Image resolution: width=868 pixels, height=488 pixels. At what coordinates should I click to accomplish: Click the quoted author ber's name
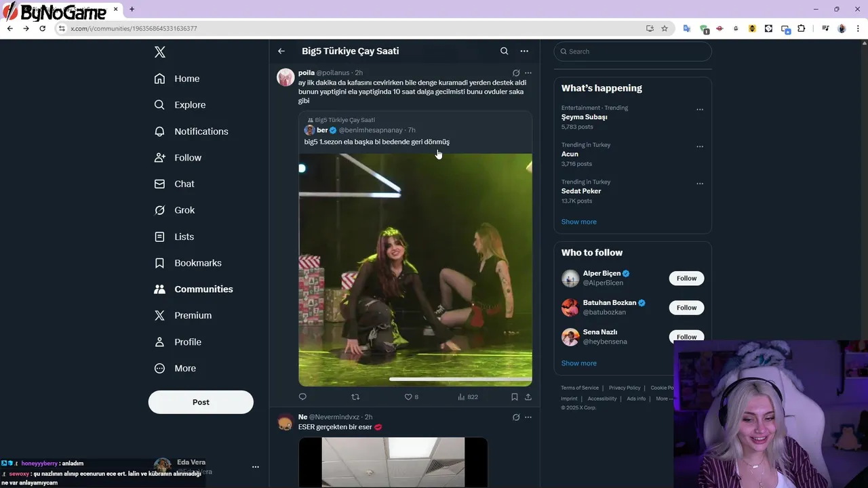322,130
